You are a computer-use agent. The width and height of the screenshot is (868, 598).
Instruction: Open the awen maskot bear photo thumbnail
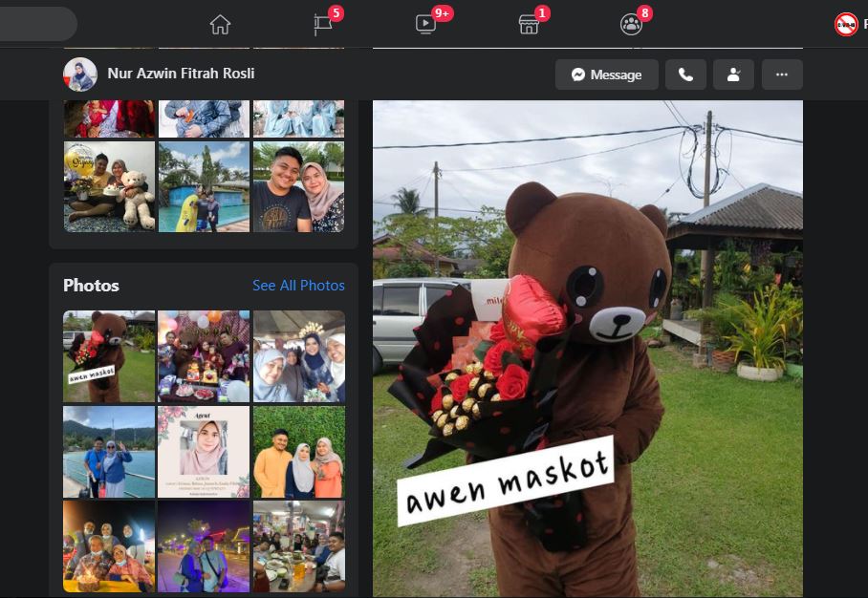[x=109, y=356]
